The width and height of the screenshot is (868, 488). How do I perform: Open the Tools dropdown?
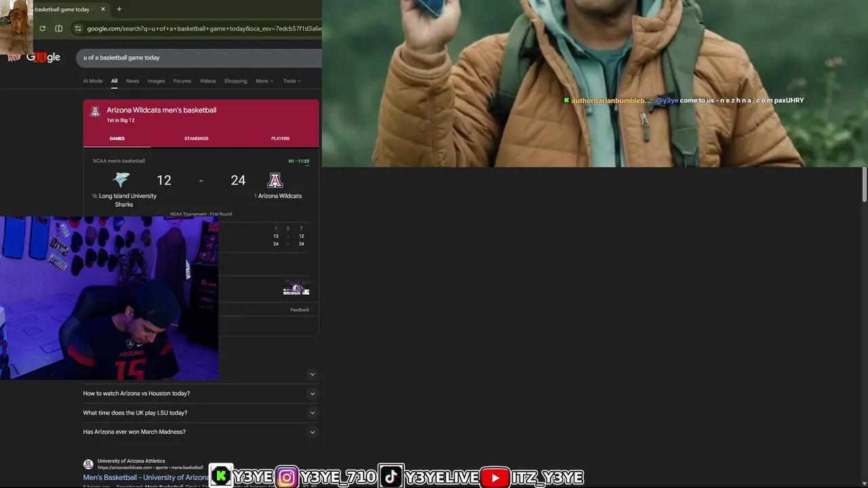coord(292,81)
